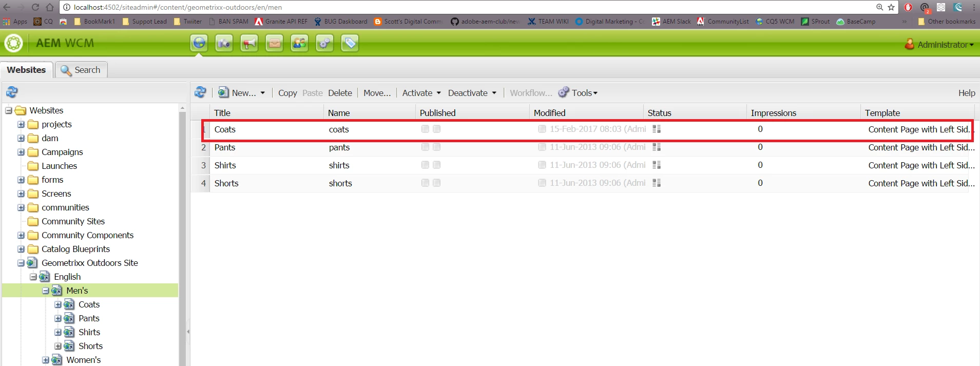Viewport: 980px width, 366px height.
Task: Click the browser home icon
Action: [50, 7]
